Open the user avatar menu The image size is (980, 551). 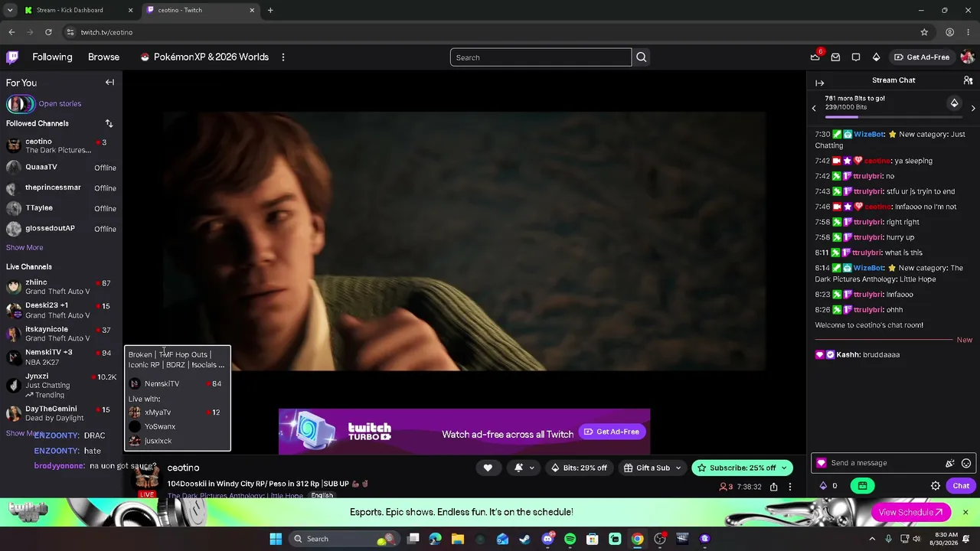(967, 57)
